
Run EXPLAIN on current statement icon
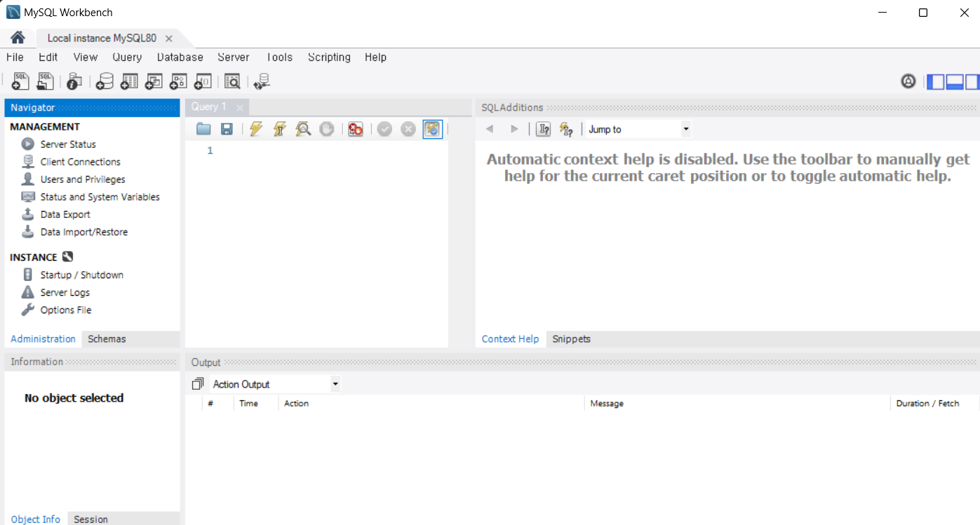tap(303, 129)
